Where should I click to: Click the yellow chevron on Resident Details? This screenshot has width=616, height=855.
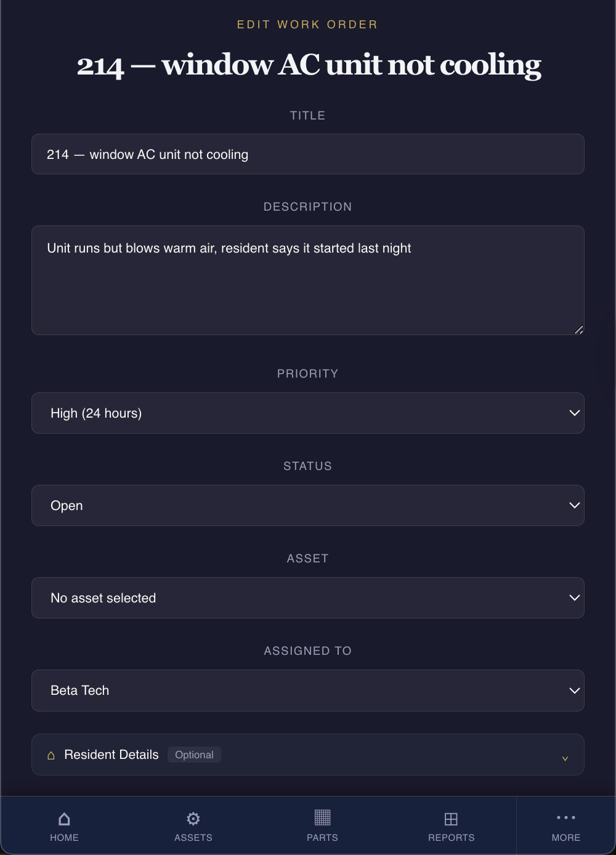[x=565, y=758]
